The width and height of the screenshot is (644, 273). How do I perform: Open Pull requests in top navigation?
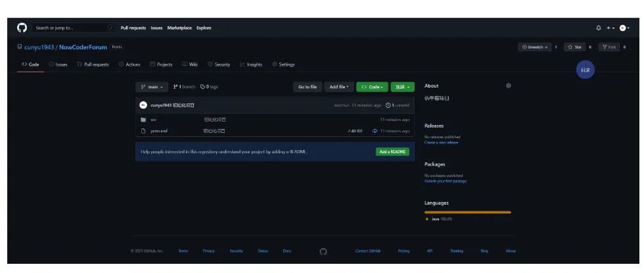133,28
